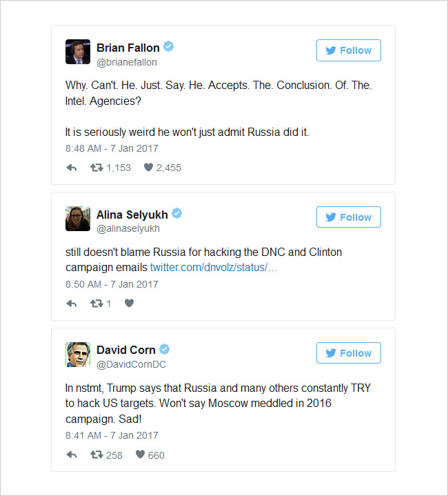This screenshot has width=448, height=496.
Task: Like Brian Fallon's tweet
Action: coord(148,167)
